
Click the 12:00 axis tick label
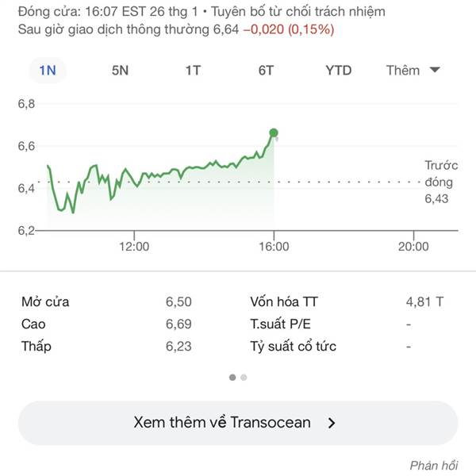[x=134, y=247]
